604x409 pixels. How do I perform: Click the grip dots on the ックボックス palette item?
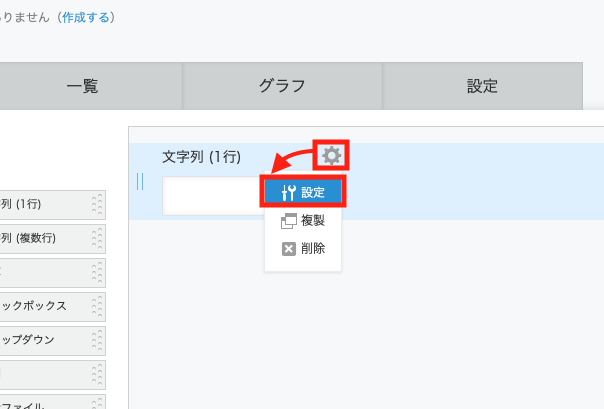pos(97,305)
